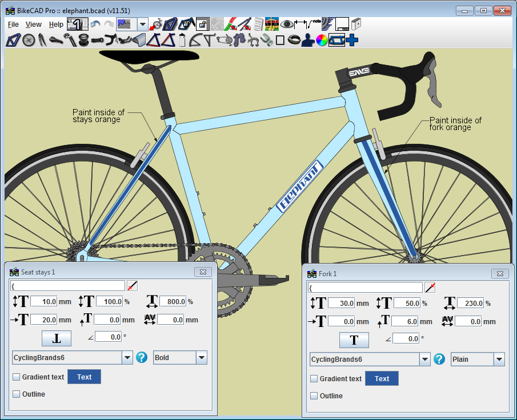517x420 pixels.
Task: Click the tire icon in the toolbar
Action: (293, 40)
